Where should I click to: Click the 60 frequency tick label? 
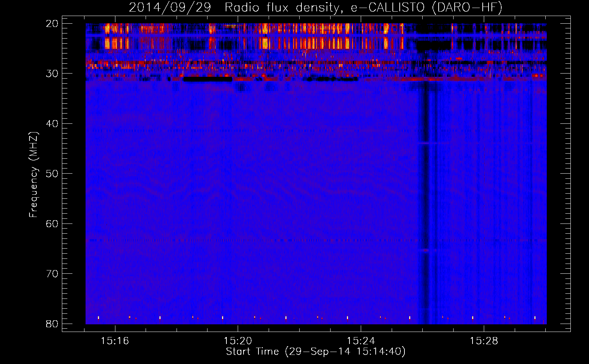[52, 223]
